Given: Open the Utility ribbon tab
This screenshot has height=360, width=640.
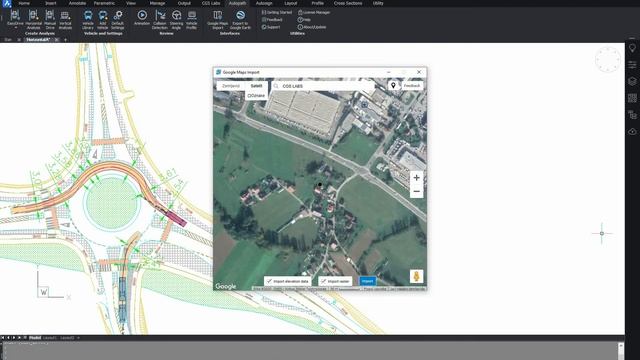Looking at the screenshot, I should 378,3.
